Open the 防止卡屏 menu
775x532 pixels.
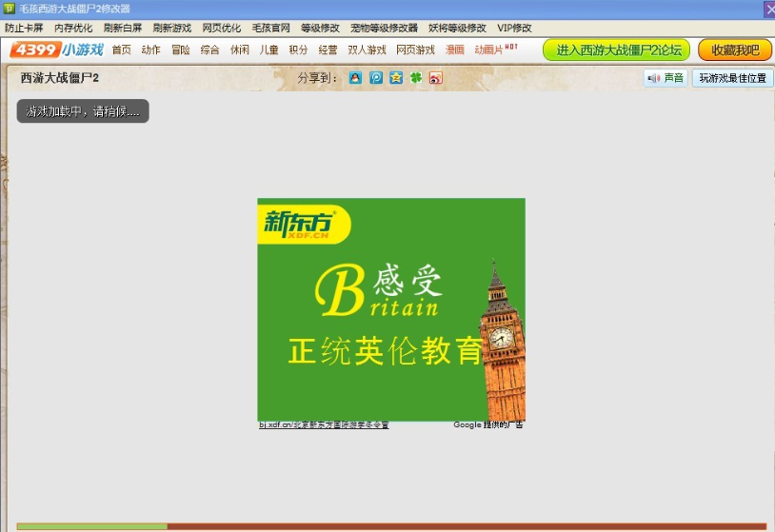(24, 29)
